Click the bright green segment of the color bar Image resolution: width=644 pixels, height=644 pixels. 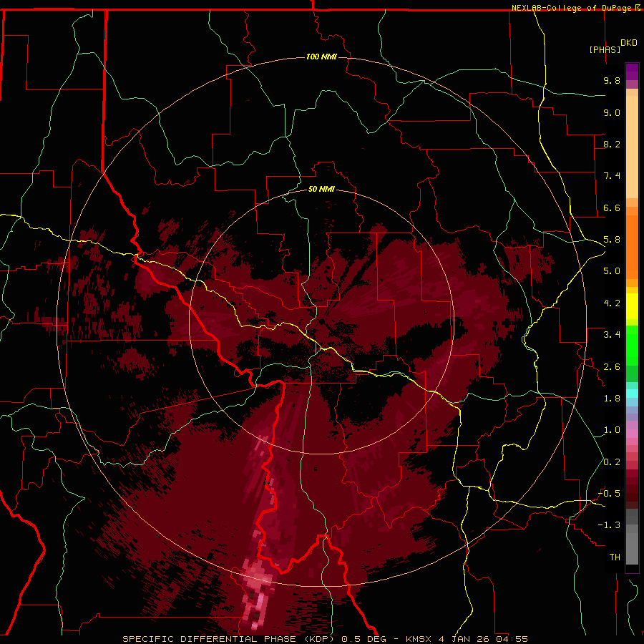click(632, 346)
